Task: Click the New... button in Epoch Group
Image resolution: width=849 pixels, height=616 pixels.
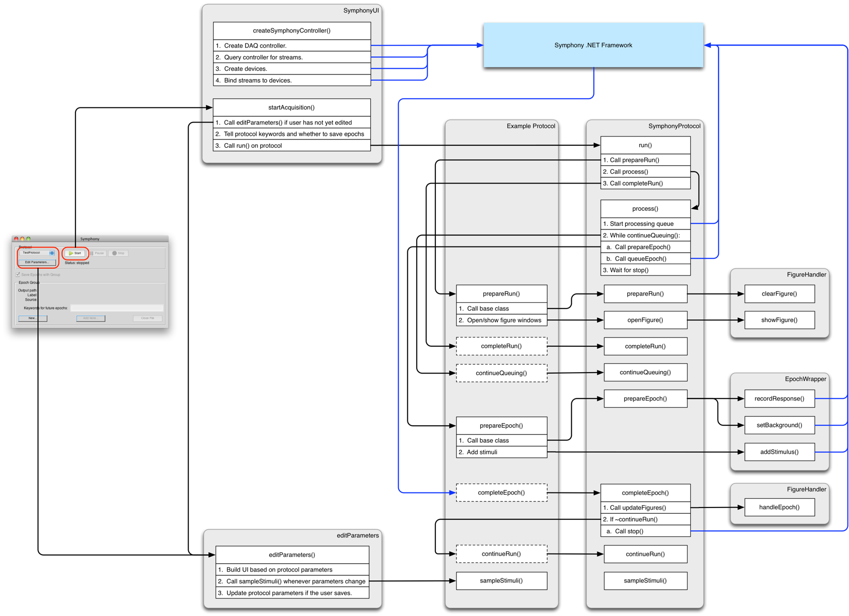Action: pos(33,318)
